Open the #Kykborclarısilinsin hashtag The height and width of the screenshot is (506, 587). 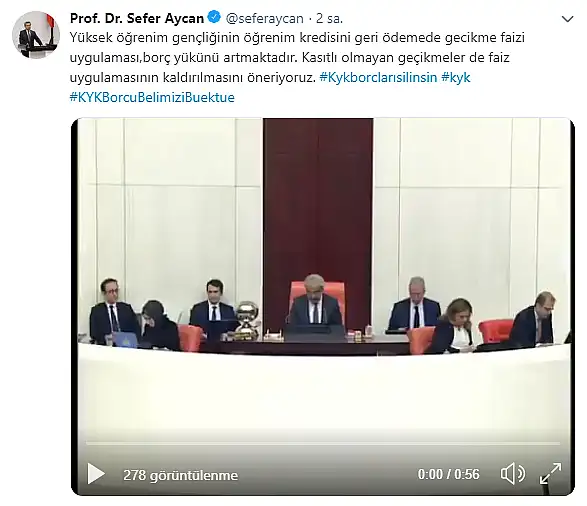tap(378, 77)
